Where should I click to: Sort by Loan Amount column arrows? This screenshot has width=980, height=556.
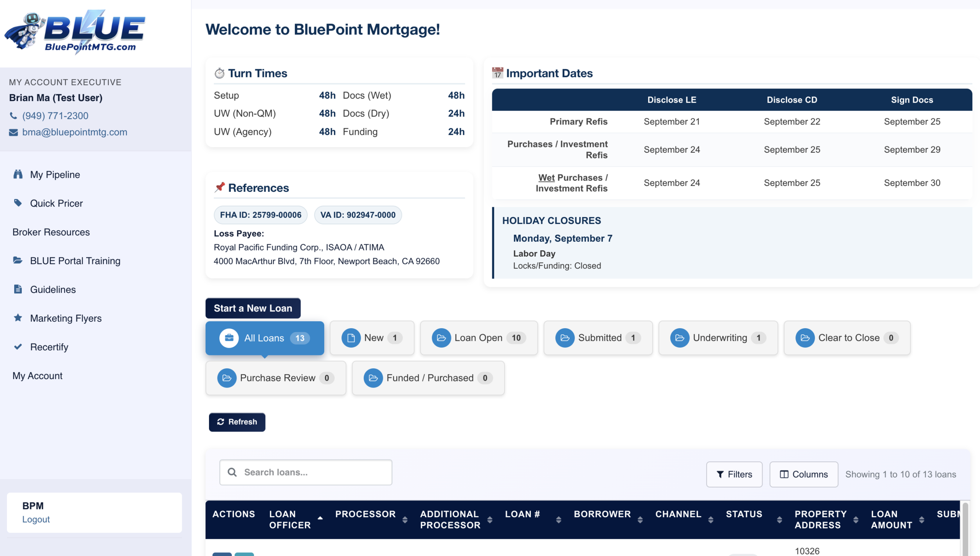tap(921, 520)
